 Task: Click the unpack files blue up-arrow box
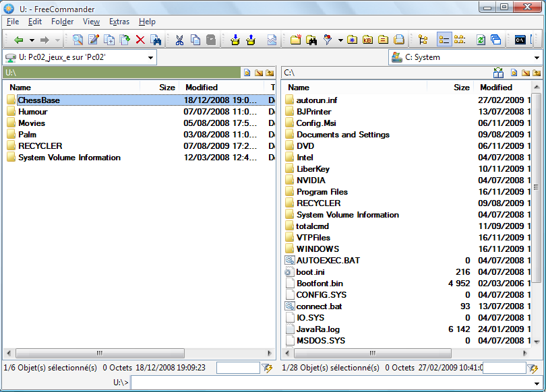click(251, 40)
